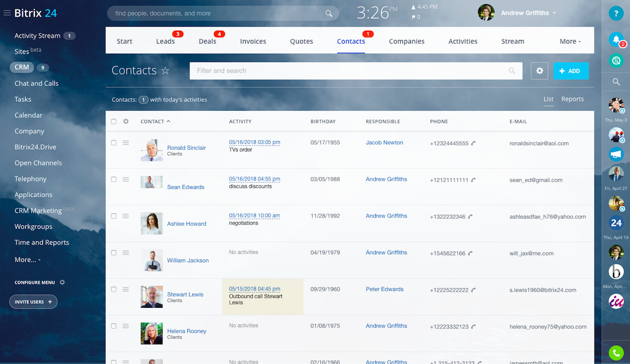
Task: Tick the Sean Edwards row checkbox
Action: (113, 179)
